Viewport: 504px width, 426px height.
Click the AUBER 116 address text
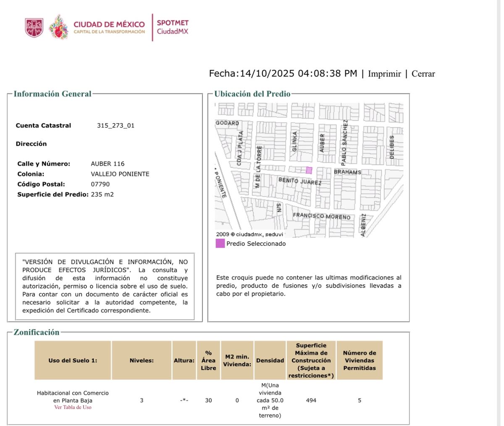108,164
